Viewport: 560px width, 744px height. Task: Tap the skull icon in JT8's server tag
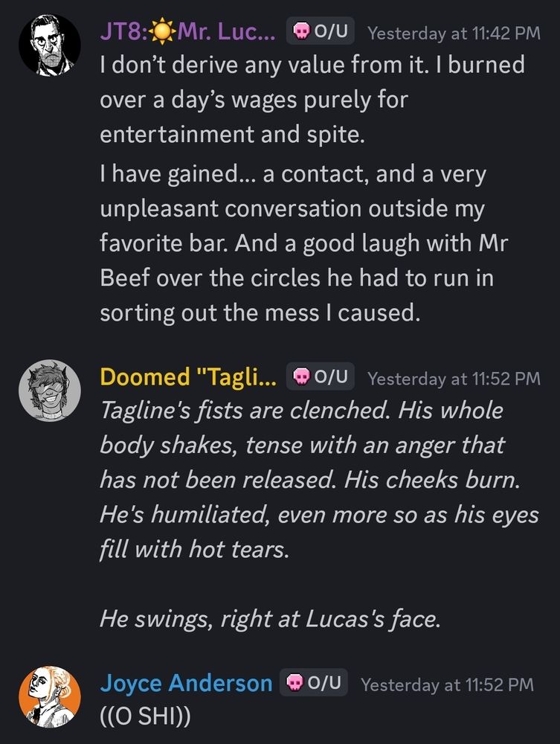coord(301,31)
